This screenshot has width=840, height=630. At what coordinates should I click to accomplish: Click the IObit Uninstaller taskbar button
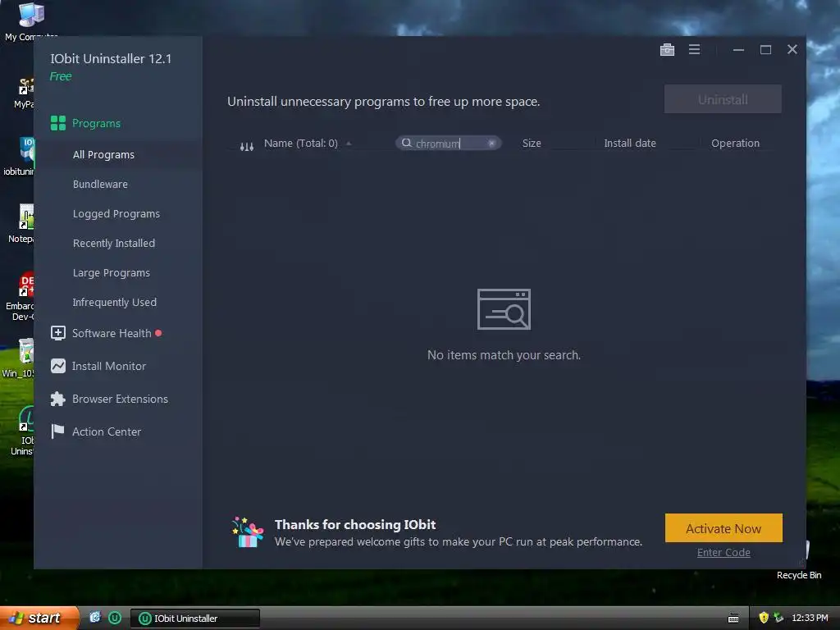[x=195, y=619]
